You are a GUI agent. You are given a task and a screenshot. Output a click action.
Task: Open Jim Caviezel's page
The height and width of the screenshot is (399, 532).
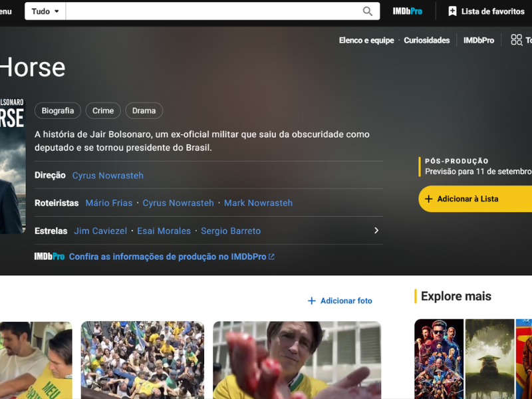point(100,231)
